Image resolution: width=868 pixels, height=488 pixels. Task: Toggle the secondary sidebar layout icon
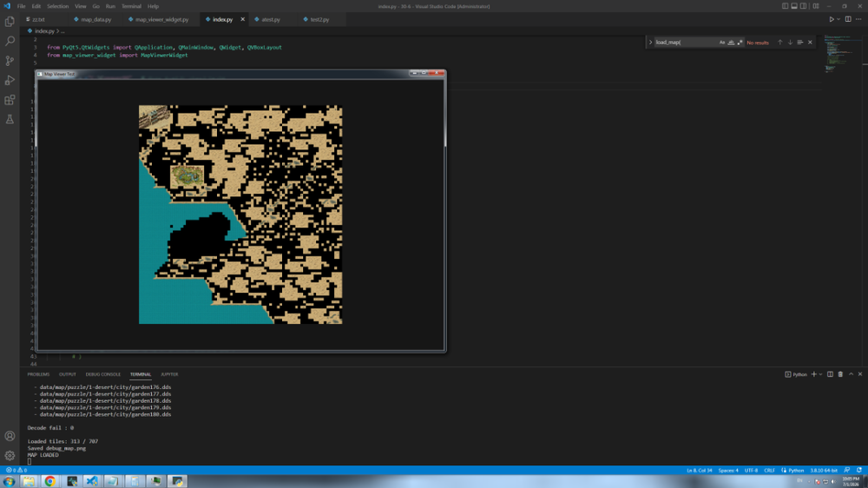click(x=803, y=6)
